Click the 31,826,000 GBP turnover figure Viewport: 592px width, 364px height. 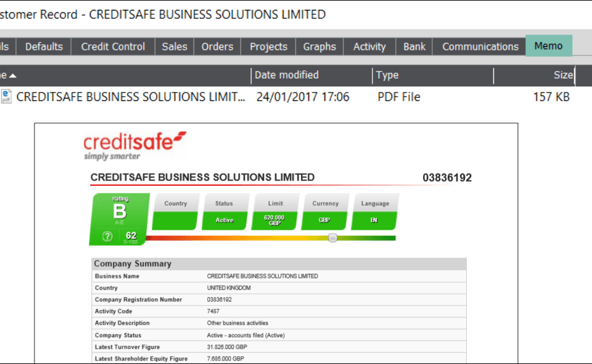pyautogui.click(x=227, y=347)
